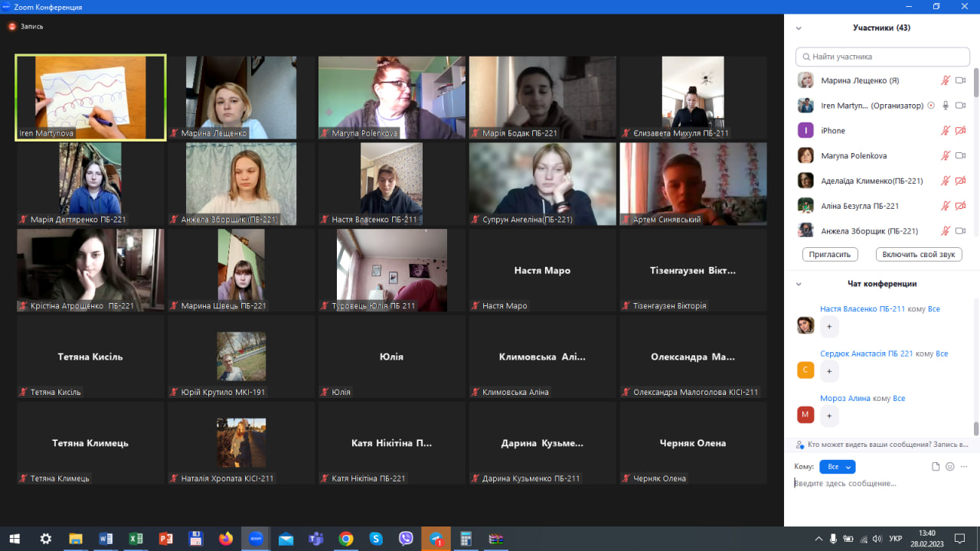Click the Пригласить button
The width and height of the screenshot is (980, 551).
830,255
